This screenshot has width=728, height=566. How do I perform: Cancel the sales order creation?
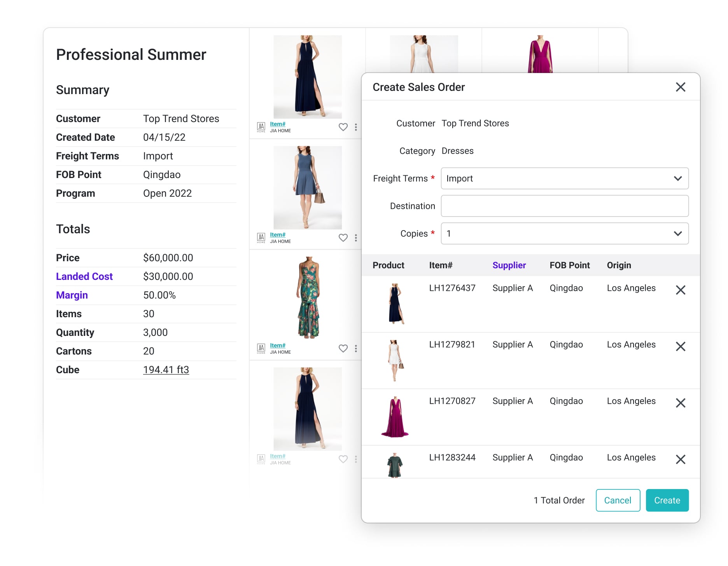618,500
